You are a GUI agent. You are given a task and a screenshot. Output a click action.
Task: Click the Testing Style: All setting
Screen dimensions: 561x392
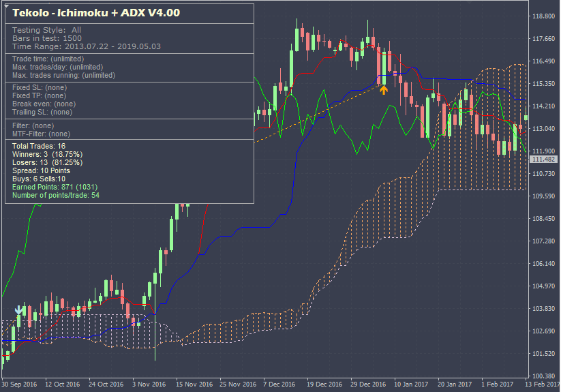tap(46, 30)
